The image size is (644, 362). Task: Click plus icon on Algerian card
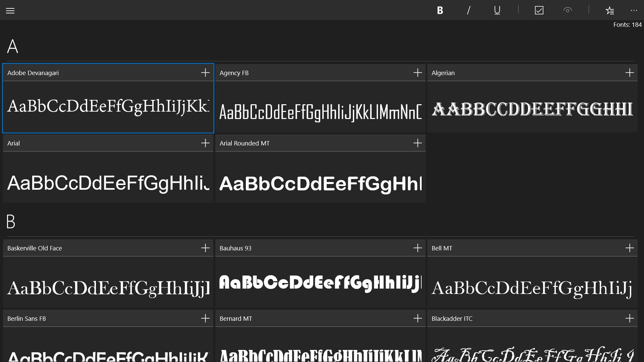click(x=630, y=73)
